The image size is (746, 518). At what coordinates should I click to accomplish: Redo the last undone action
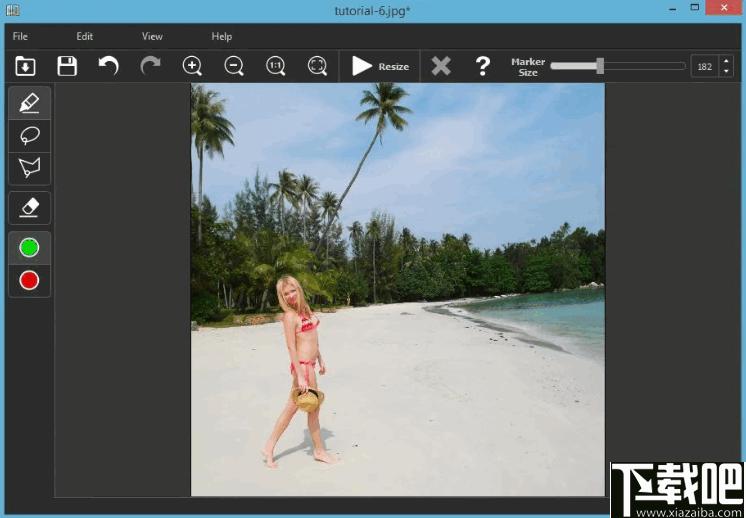click(x=150, y=67)
